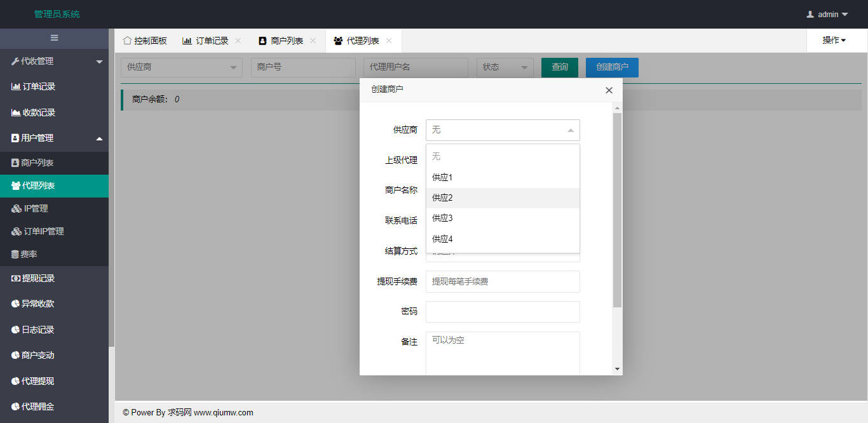Click the hamburger menu collapse icon
Image resolution: width=868 pixels, height=423 pixels.
click(x=54, y=38)
